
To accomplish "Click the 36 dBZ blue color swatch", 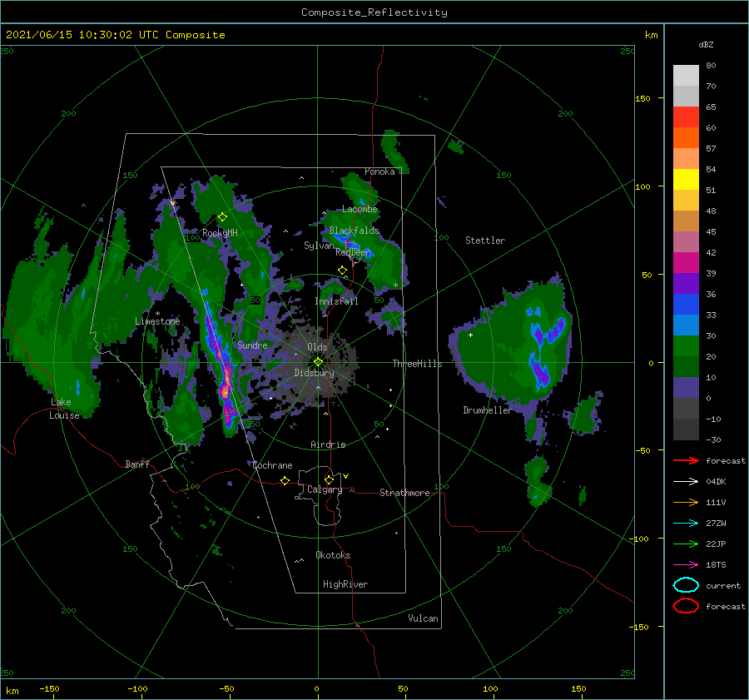I will tap(686, 304).
